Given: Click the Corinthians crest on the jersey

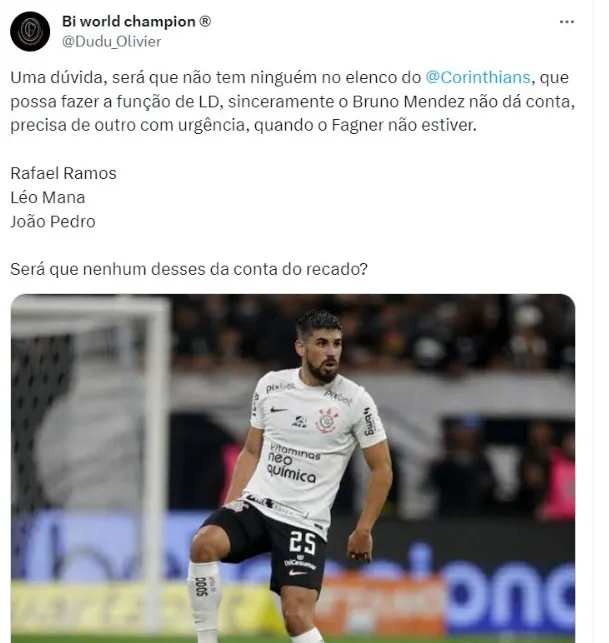Looking at the screenshot, I should pyautogui.click(x=327, y=420).
